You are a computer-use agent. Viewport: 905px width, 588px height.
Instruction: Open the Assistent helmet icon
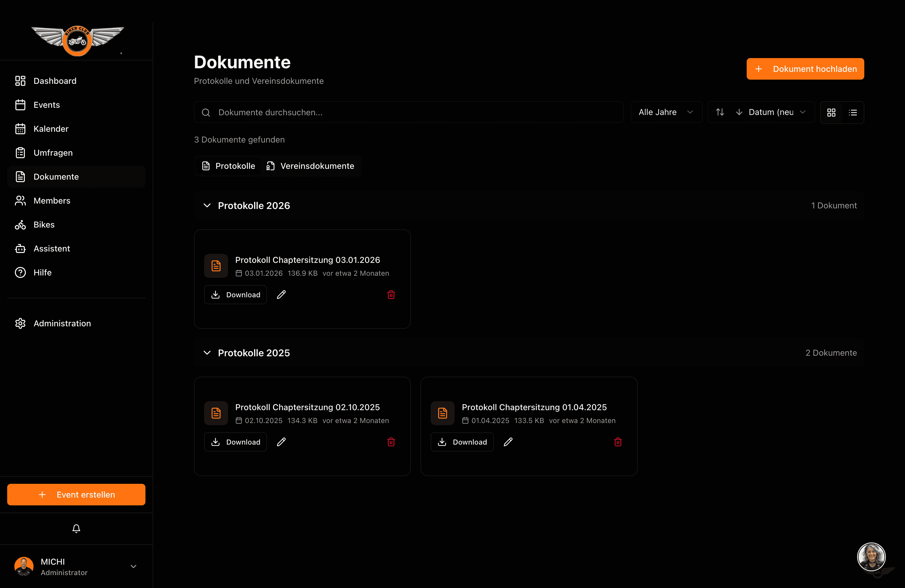coord(21,248)
